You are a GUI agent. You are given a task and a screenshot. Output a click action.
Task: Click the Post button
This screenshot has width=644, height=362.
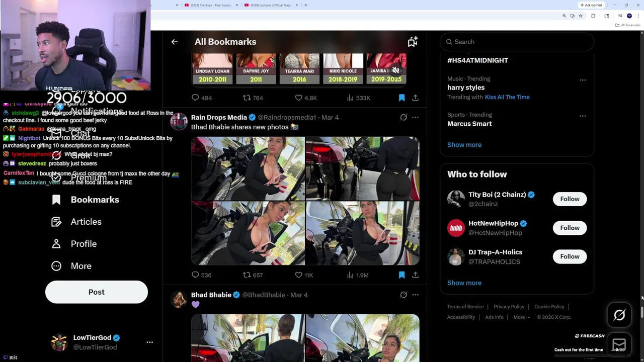(x=97, y=292)
